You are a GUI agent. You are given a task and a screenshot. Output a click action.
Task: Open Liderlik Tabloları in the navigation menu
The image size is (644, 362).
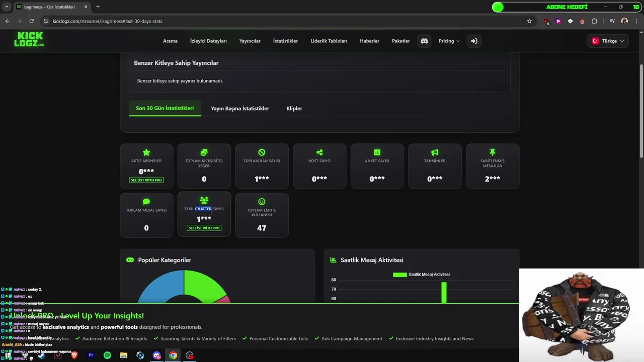[329, 41]
